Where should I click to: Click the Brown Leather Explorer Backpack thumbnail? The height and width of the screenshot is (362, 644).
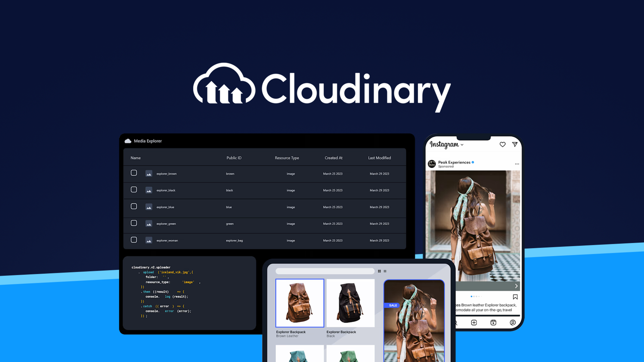point(300,302)
